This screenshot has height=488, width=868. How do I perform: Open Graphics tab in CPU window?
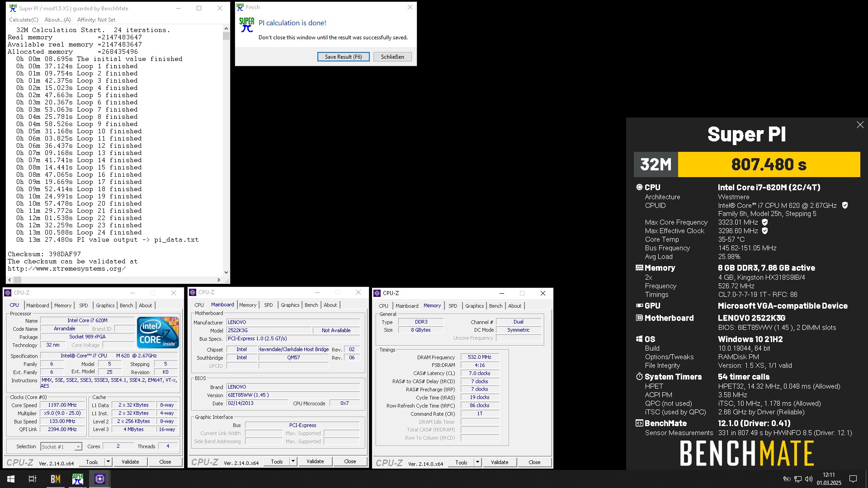(x=105, y=305)
